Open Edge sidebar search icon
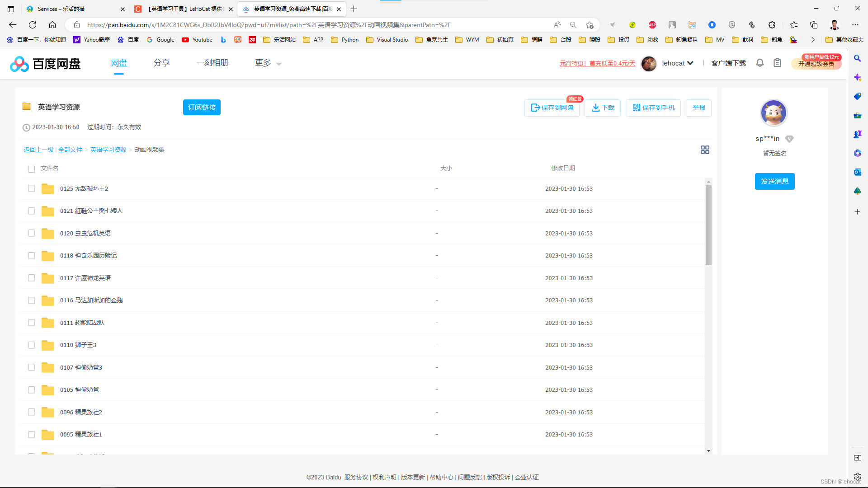This screenshot has height=488, width=868. (857, 58)
